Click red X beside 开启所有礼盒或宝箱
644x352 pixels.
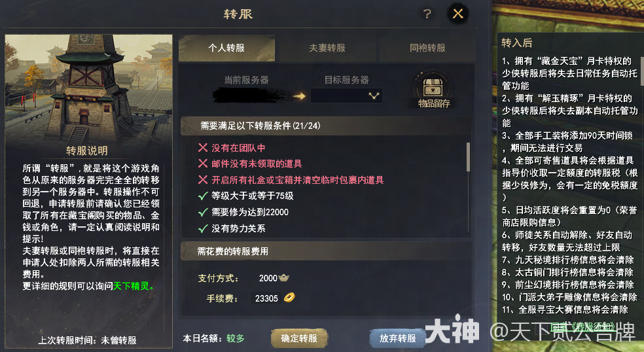pyautogui.click(x=203, y=179)
